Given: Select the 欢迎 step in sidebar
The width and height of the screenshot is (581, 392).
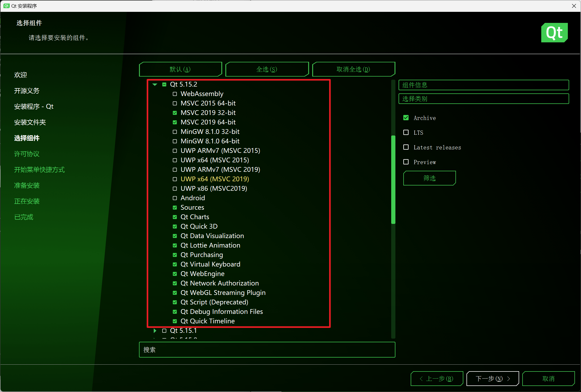Looking at the screenshot, I should [21, 75].
